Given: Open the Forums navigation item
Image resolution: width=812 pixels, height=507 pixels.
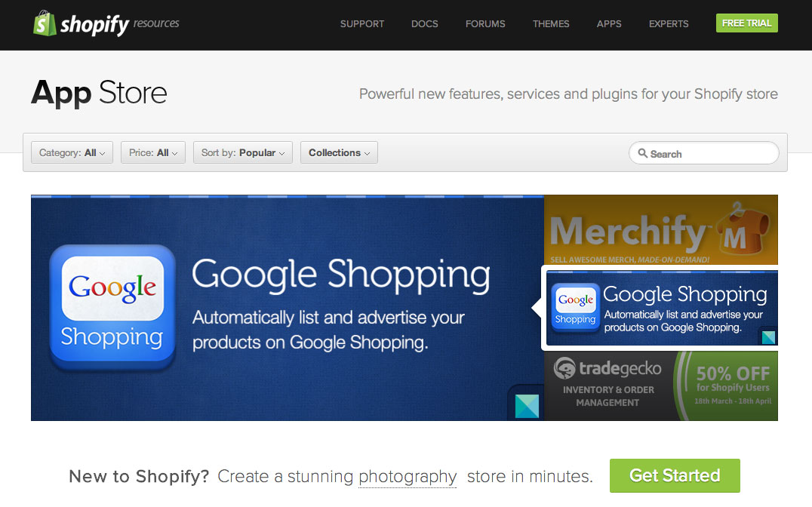Looking at the screenshot, I should pos(485,24).
